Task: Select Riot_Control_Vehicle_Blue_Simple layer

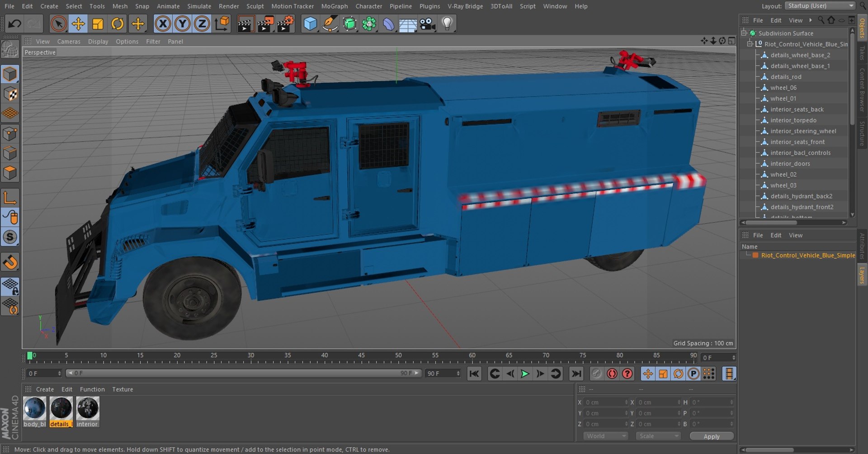Action: point(808,255)
